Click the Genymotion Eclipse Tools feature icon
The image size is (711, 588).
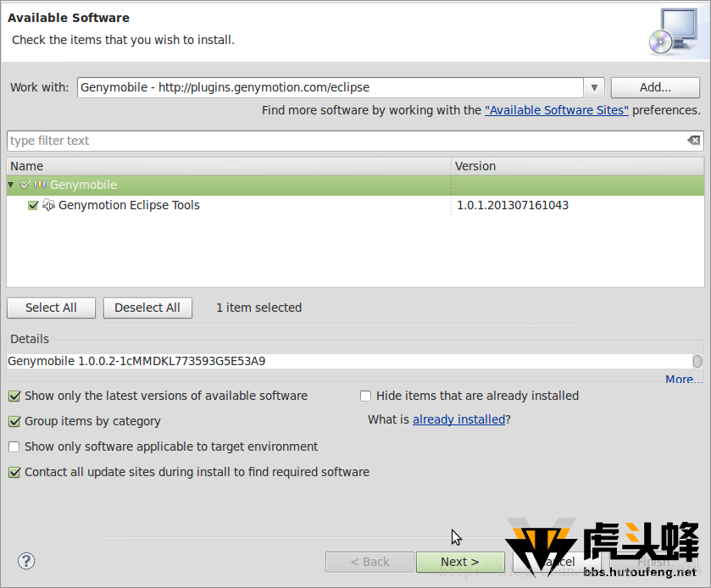pos(48,205)
